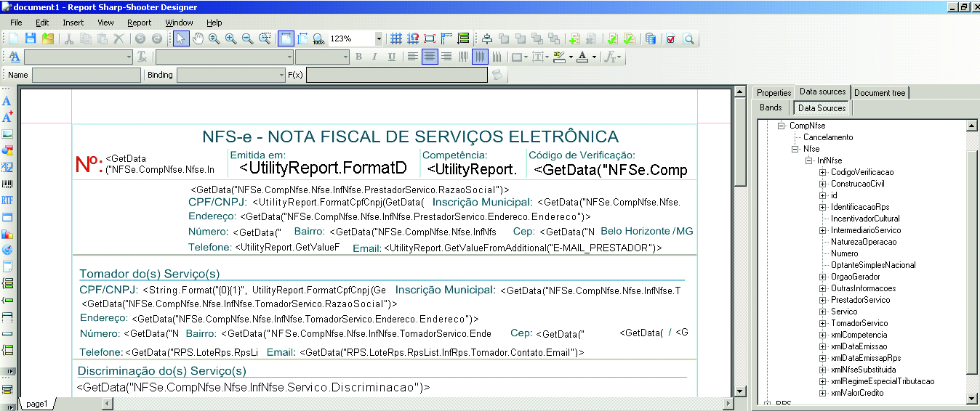Align text to the left

pyautogui.click(x=413, y=57)
